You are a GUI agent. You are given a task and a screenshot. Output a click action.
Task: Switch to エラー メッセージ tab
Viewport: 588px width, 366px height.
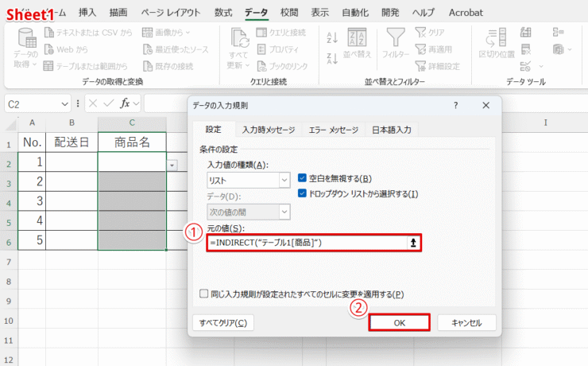(333, 130)
